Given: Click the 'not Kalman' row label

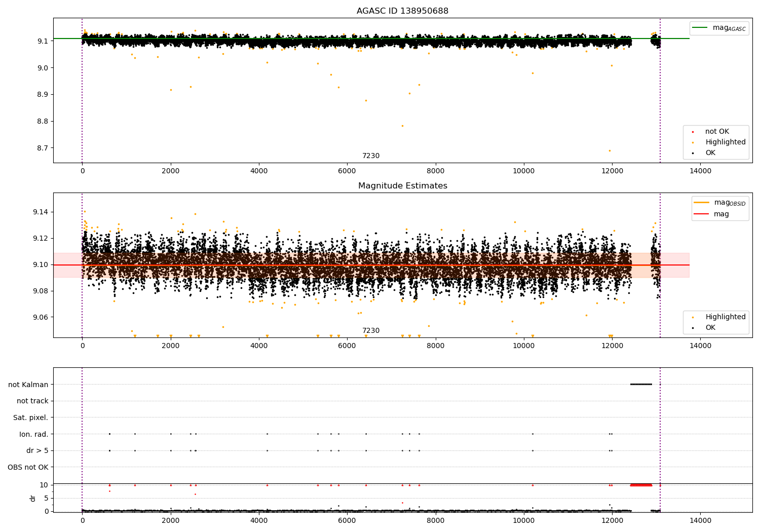Looking at the screenshot, I should (x=28, y=385).
